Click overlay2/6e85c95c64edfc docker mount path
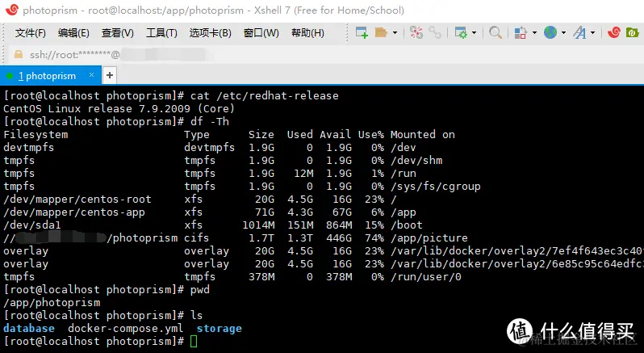644x353 pixels. point(517,264)
